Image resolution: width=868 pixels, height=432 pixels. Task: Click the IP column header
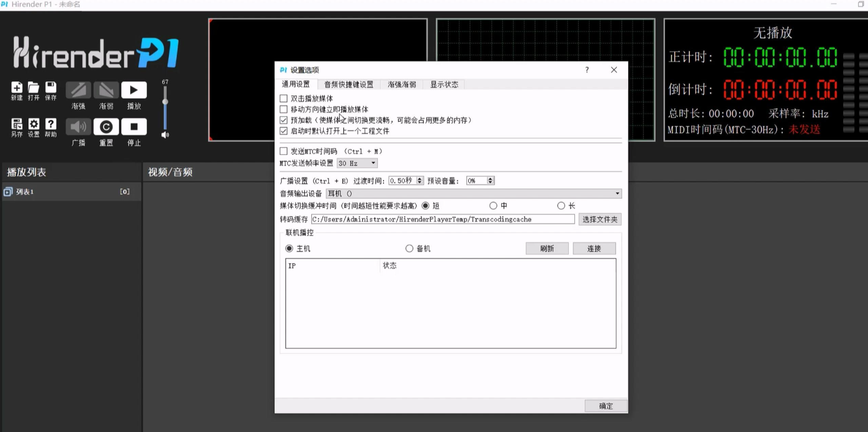(x=333, y=266)
